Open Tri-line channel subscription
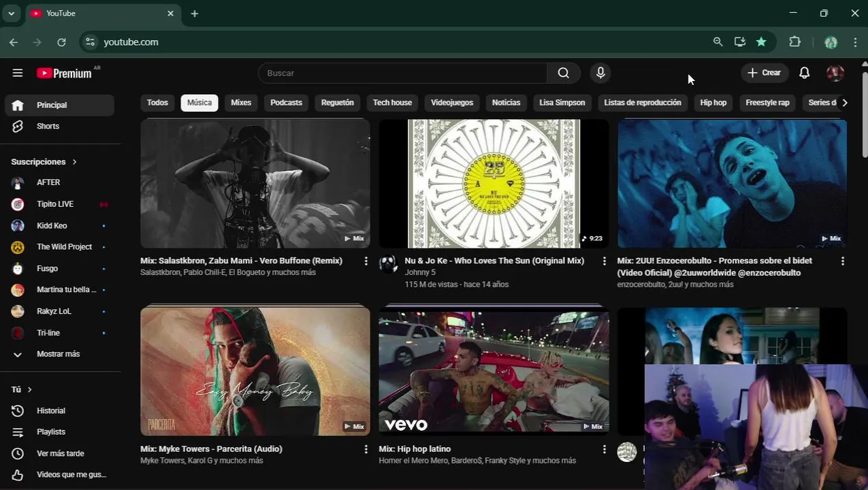 point(61,333)
